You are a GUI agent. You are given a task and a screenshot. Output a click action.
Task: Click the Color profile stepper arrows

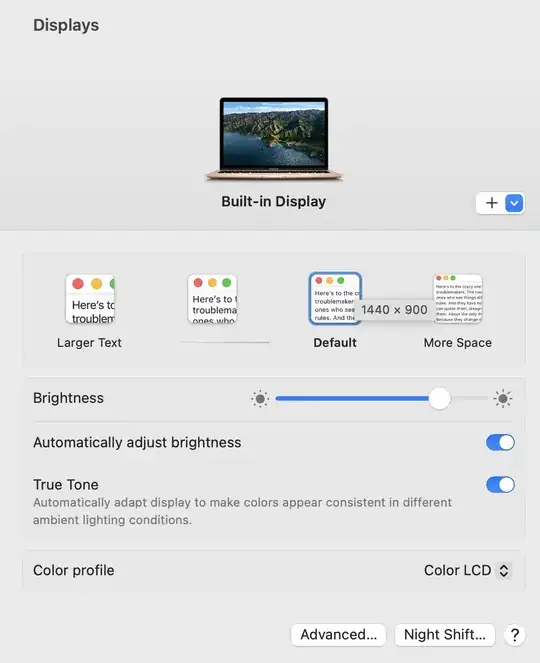coord(504,570)
